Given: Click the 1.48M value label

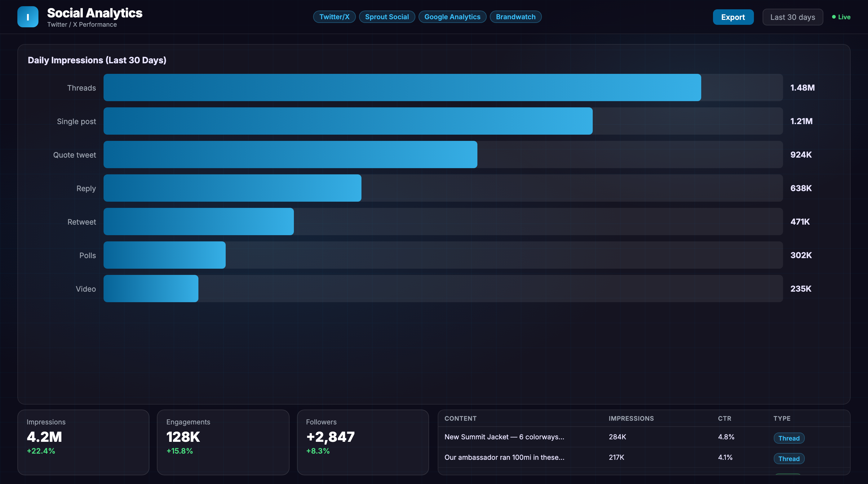Looking at the screenshot, I should 802,88.
